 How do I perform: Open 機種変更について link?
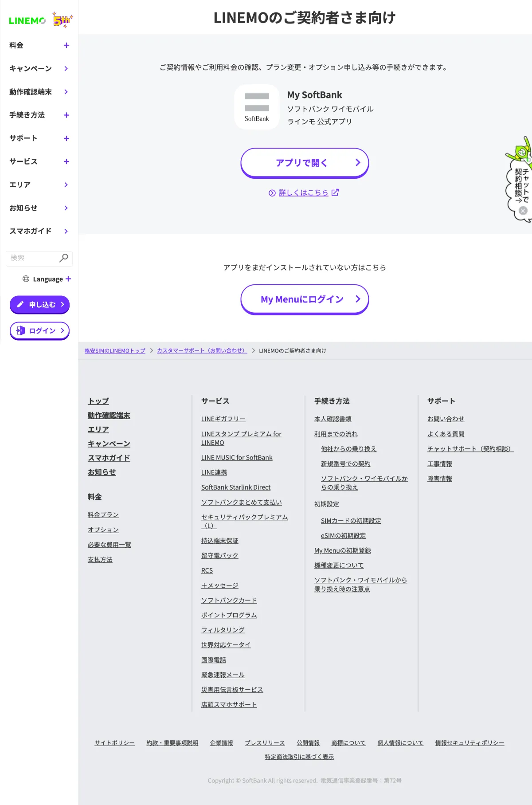tap(339, 565)
